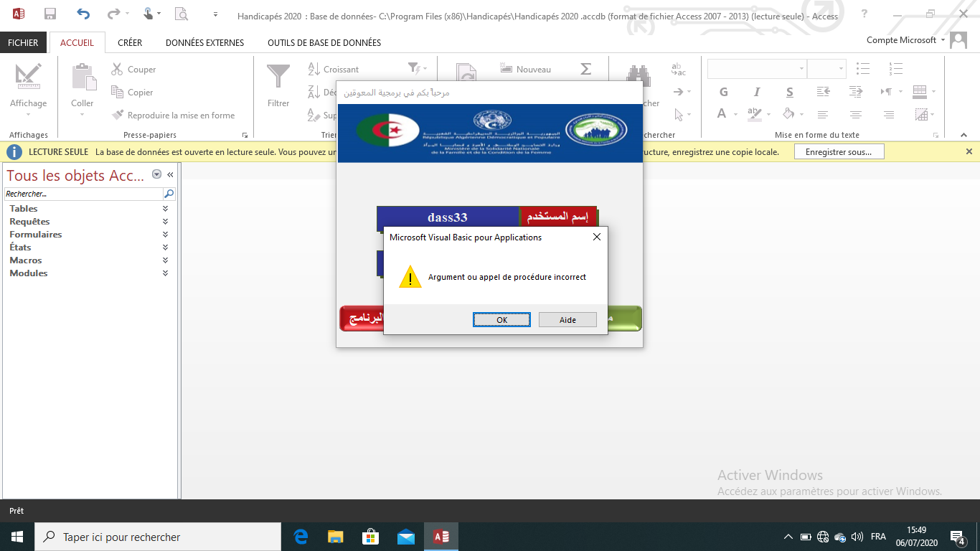Toggle italic formatting I
This screenshot has height=551, width=980.
(757, 92)
